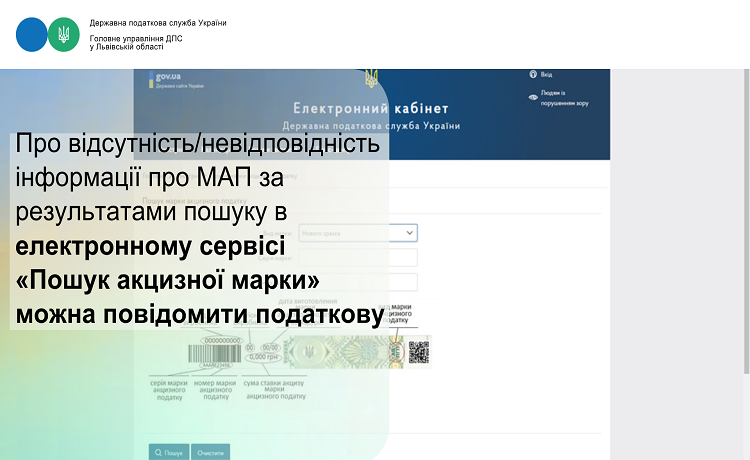Click the trident coat of arms in banner
Image resolution: width=750 pixels, height=460 pixels.
[x=371, y=78]
